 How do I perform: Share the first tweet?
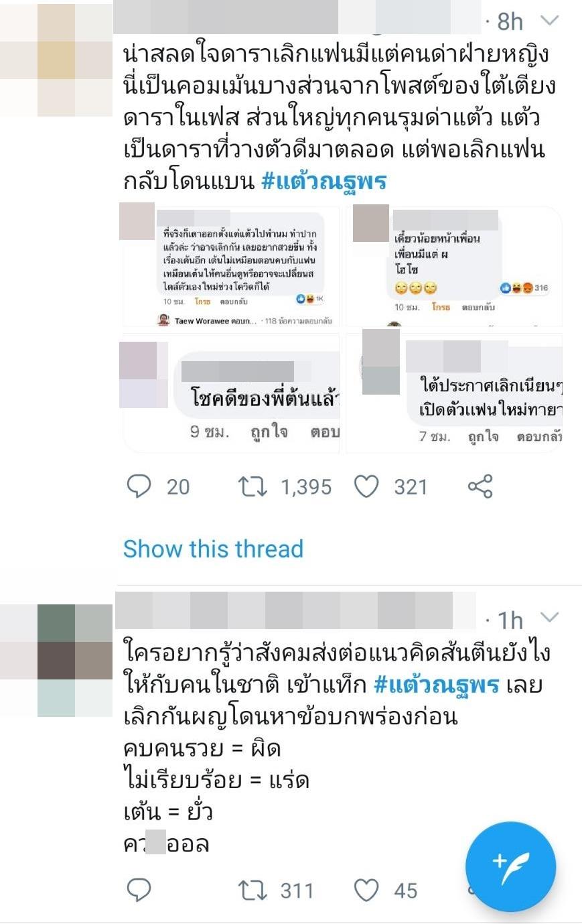click(480, 486)
